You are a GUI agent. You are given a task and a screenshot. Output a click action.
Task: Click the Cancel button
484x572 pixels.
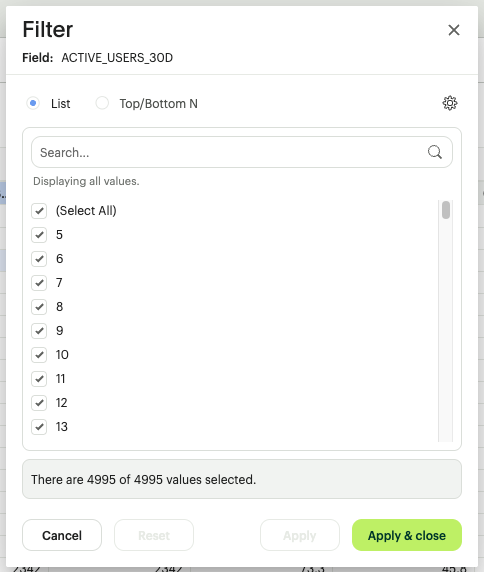coord(62,535)
